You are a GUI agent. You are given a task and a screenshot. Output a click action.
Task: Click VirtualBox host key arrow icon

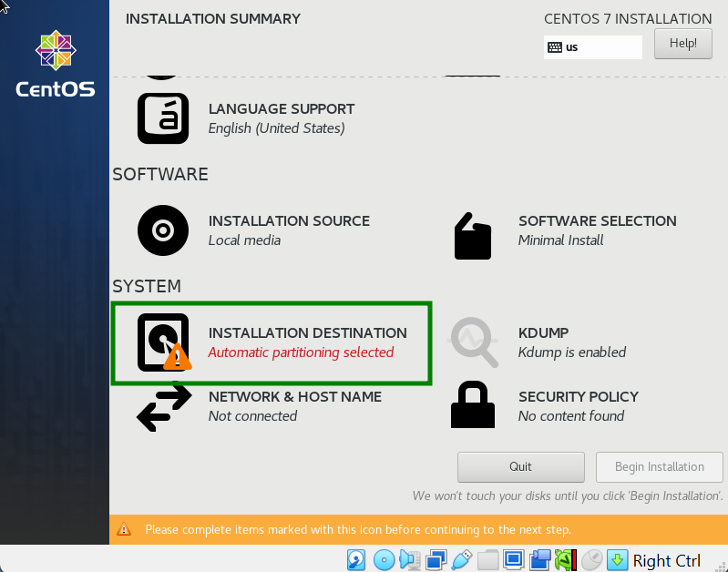point(617,560)
